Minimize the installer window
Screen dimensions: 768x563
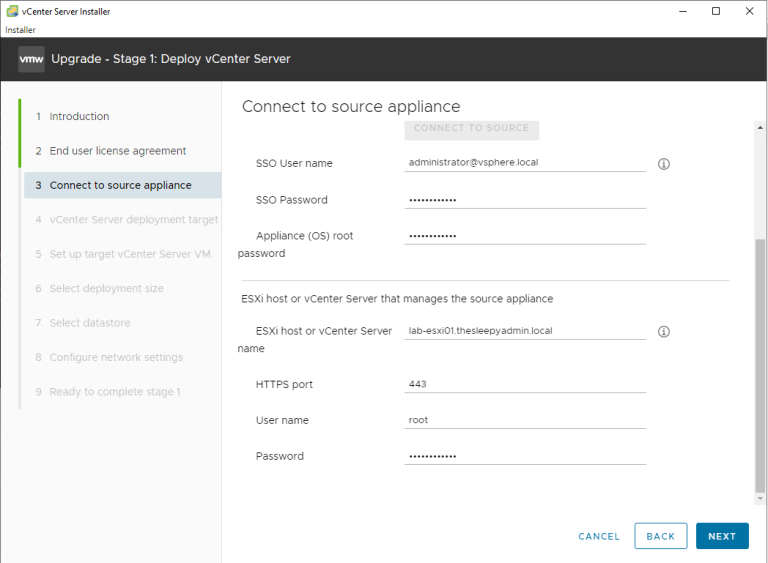tap(683, 11)
